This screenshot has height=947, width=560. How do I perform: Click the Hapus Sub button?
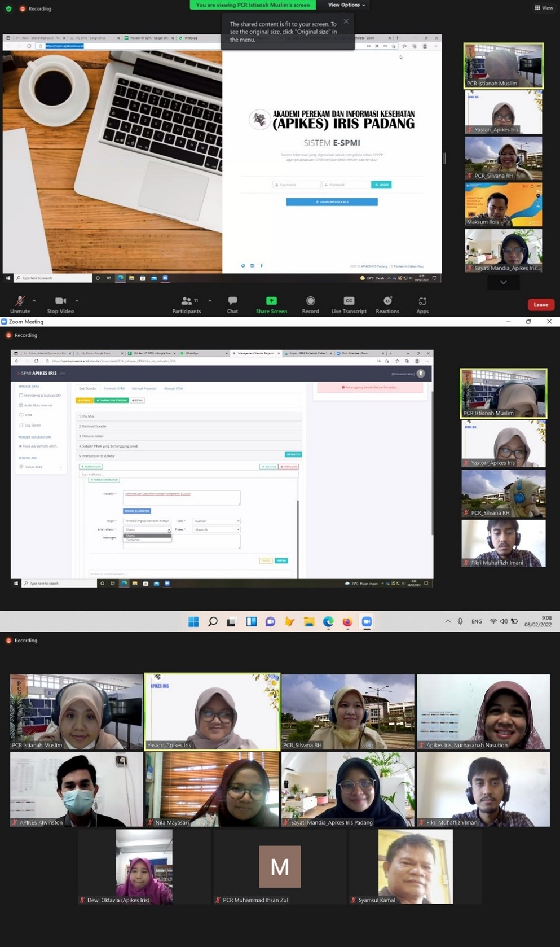[289, 467]
